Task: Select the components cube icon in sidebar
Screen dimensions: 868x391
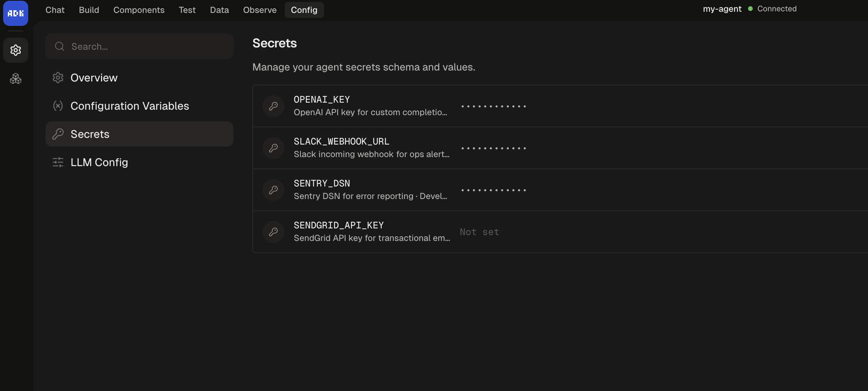Action: click(x=16, y=78)
